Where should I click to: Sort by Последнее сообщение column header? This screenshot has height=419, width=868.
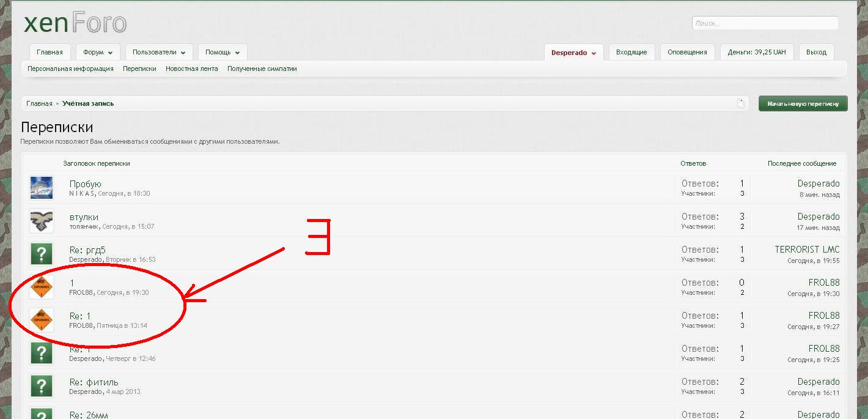point(802,163)
